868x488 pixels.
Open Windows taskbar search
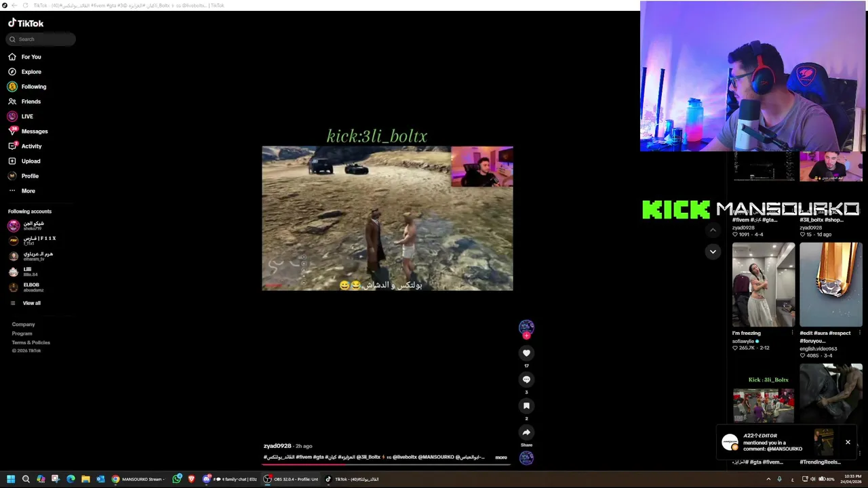[x=26, y=479]
